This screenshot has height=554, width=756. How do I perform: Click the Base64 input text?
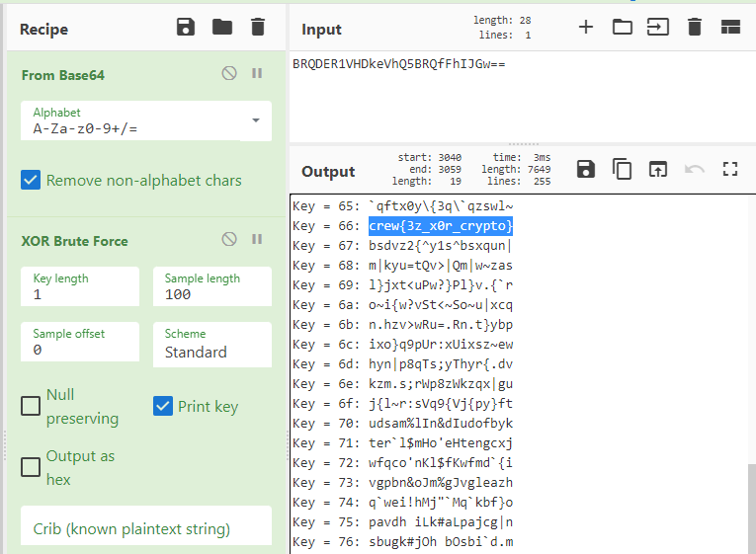[398, 64]
